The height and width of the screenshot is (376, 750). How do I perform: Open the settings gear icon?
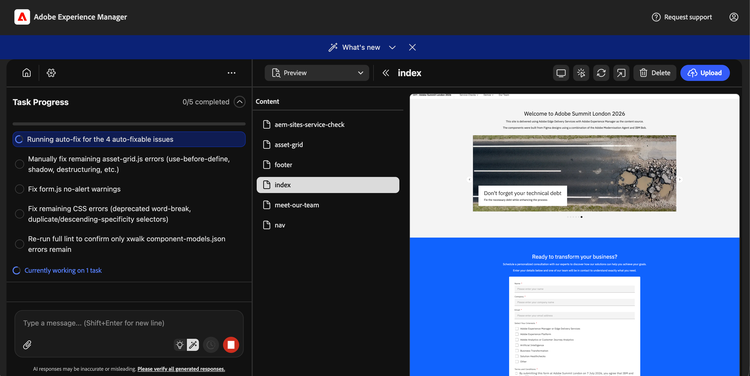[x=51, y=73]
